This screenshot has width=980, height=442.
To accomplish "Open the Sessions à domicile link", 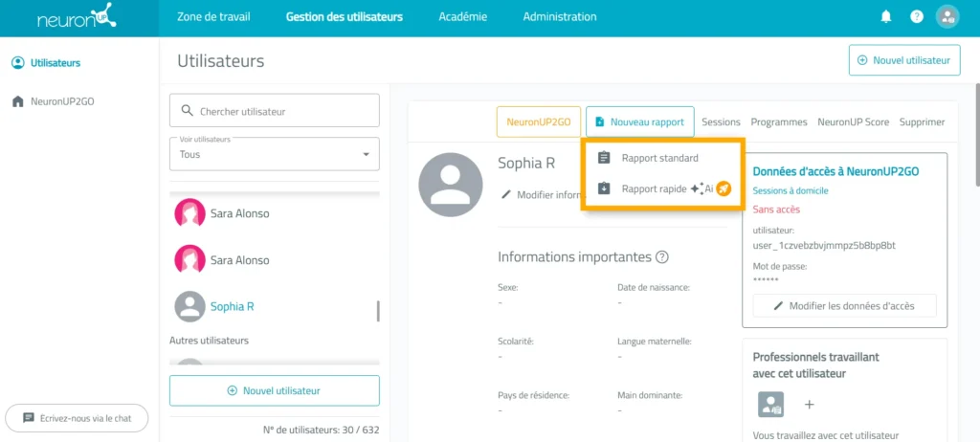I will [x=790, y=190].
